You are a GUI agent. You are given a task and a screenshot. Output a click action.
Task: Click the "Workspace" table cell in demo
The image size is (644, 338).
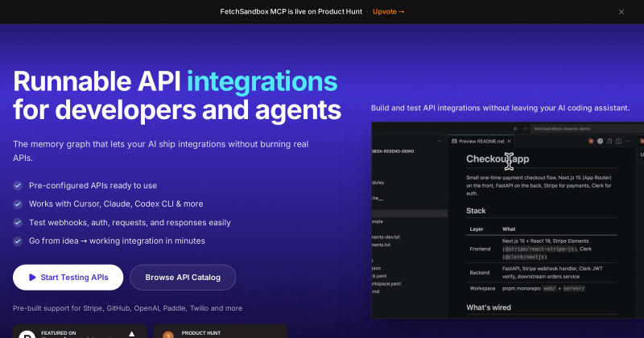(482, 288)
